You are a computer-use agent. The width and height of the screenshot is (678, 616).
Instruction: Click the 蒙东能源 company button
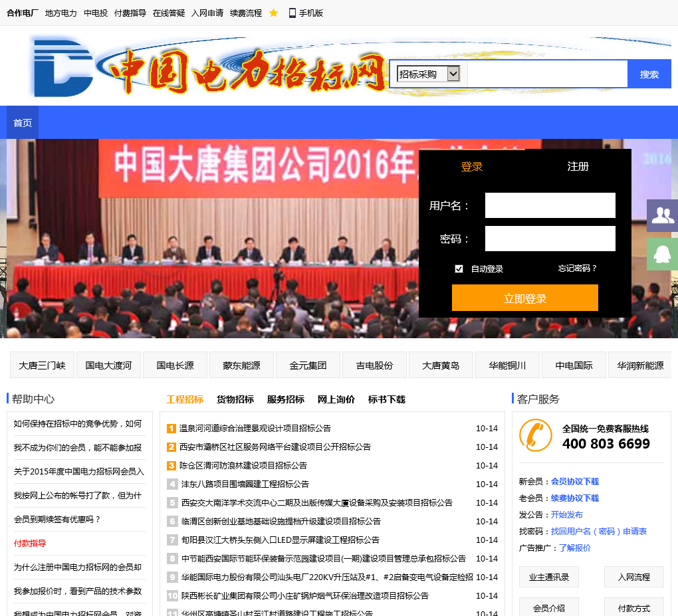click(241, 365)
